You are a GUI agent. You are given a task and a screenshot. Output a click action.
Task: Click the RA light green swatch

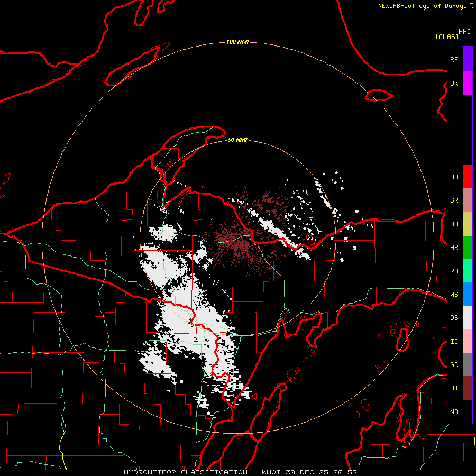tap(467, 271)
